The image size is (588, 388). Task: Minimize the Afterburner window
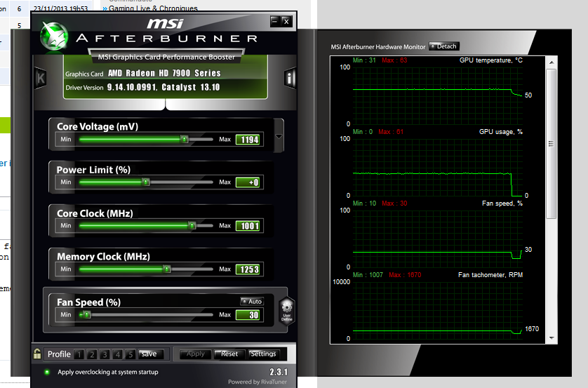[x=275, y=21]
